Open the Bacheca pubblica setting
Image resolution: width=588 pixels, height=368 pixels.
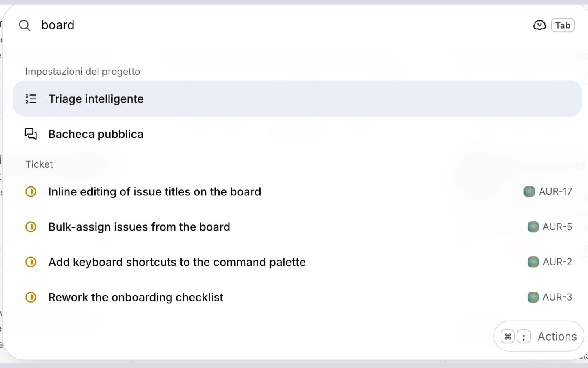pyautogui.click(x=297, y=134)
